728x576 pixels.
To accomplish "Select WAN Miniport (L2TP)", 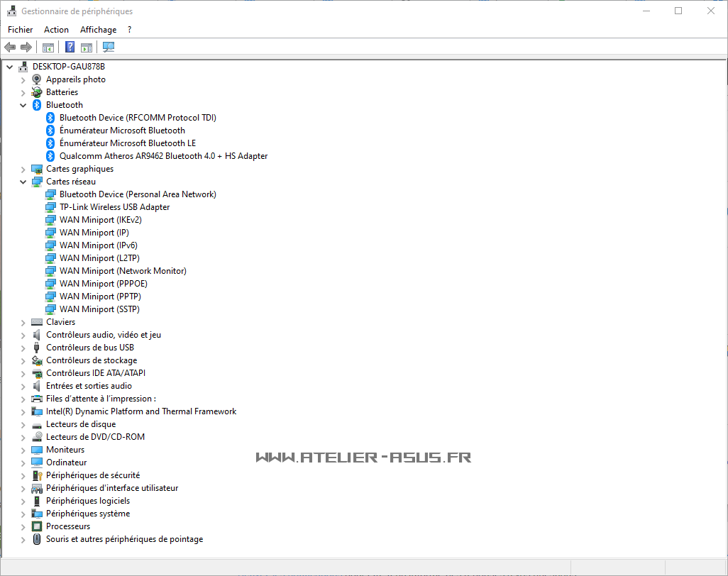I will tap(99, 258).
